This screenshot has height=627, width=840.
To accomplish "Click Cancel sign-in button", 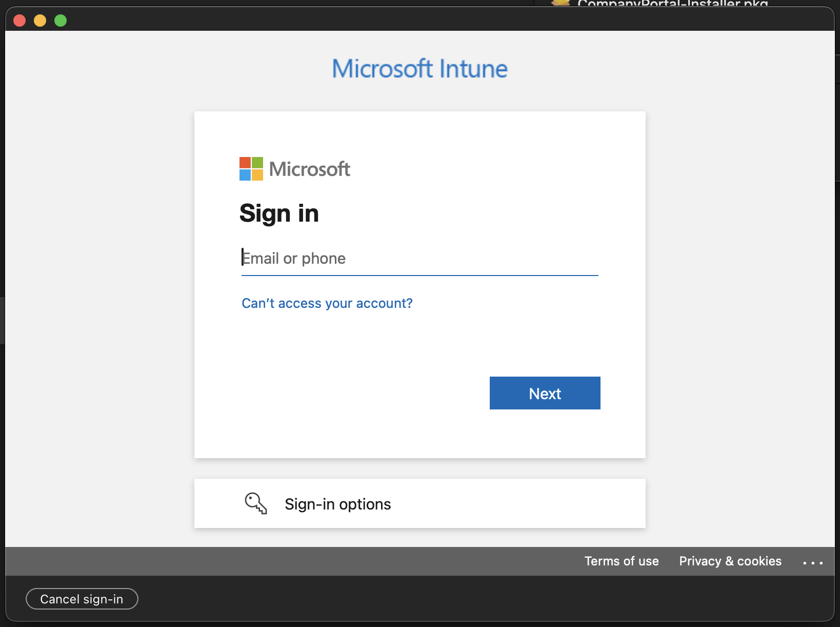I will 82,599.
